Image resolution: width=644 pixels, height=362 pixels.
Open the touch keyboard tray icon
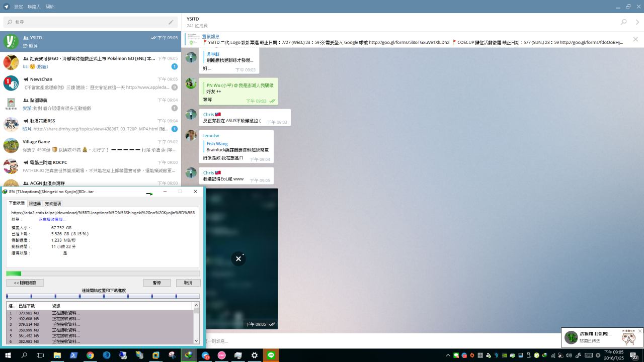[x=589, y=355]
